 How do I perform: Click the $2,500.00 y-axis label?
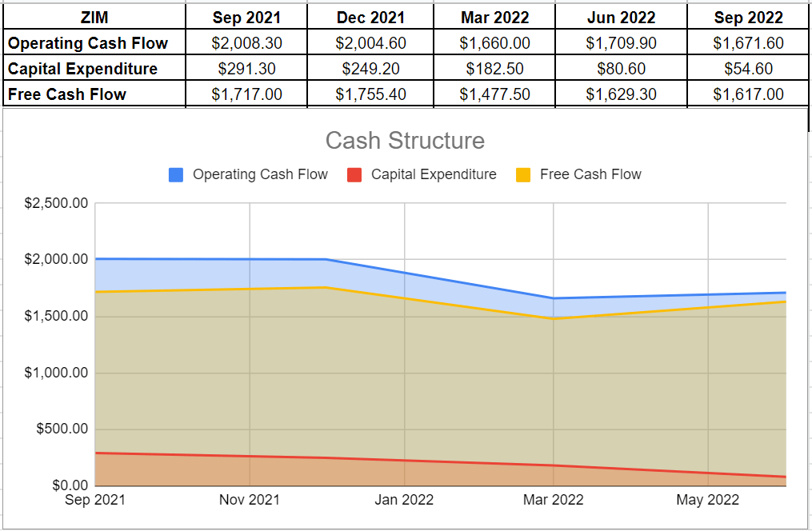(56, 203)
